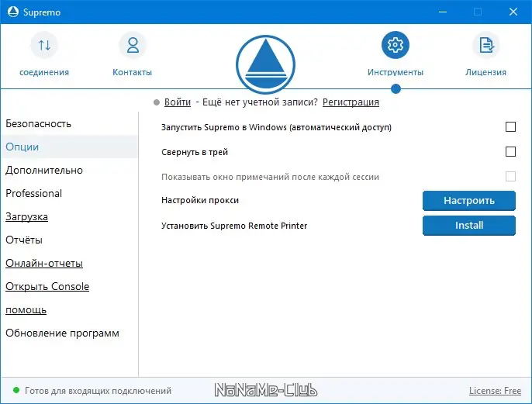532x404 pixels.
Task: Click the 'Готов для входящих подключений' status text
Action: (98, 391)
